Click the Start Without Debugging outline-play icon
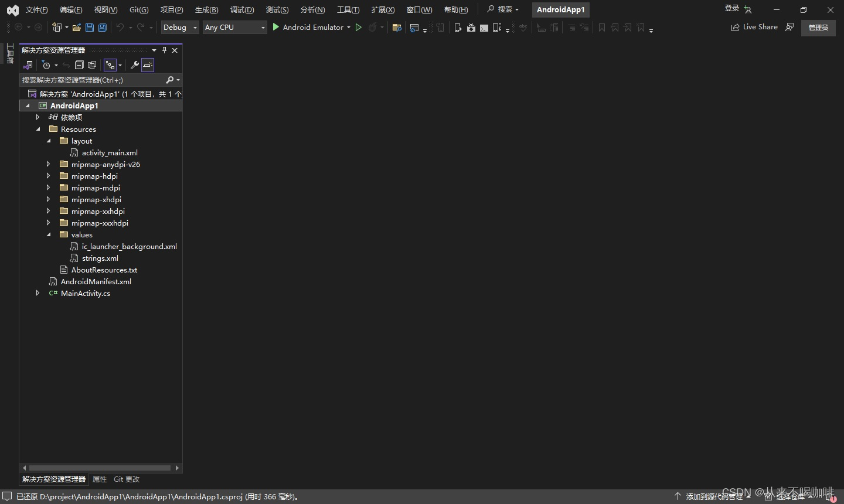The height and width of the screenshot is (504, 844). coord(359,28)
